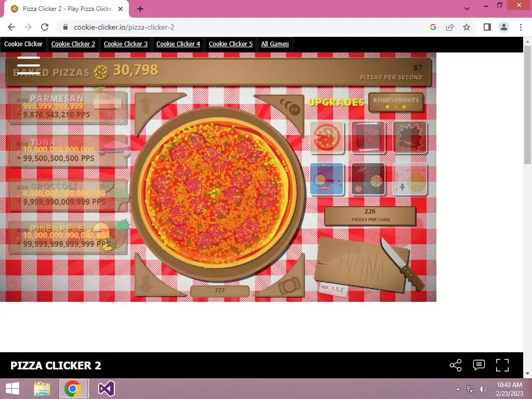Open File Explorer from the taskbar

point(42,389)
